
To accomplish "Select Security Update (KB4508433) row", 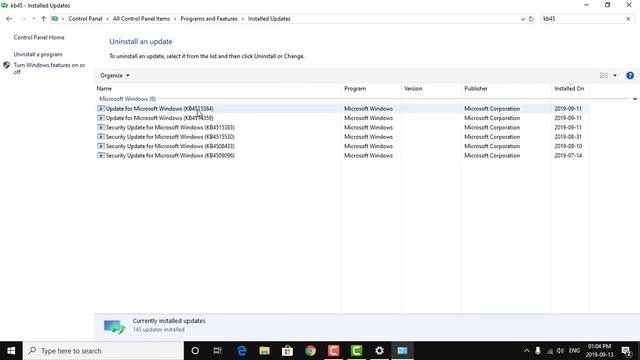I will 343,146.
